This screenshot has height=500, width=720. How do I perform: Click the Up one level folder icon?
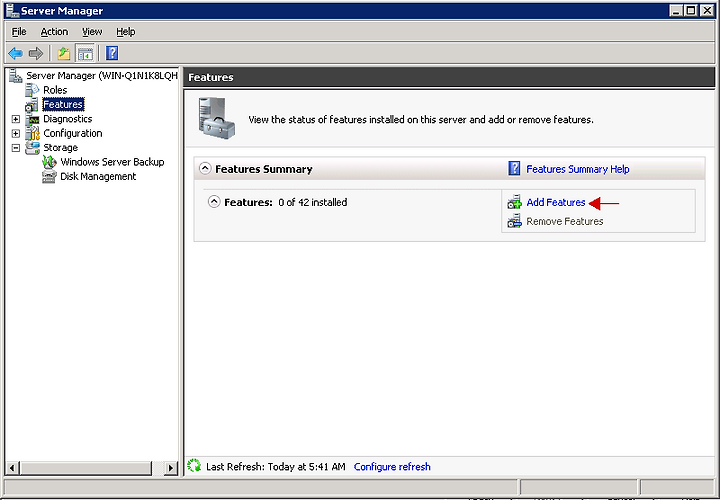63,53
